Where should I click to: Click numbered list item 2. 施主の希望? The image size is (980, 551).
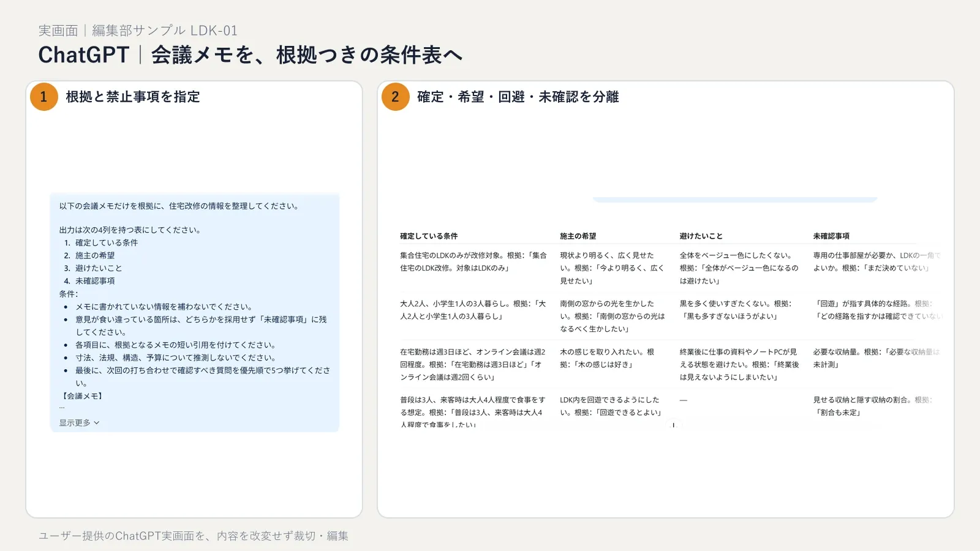click(x=89, y=256)
